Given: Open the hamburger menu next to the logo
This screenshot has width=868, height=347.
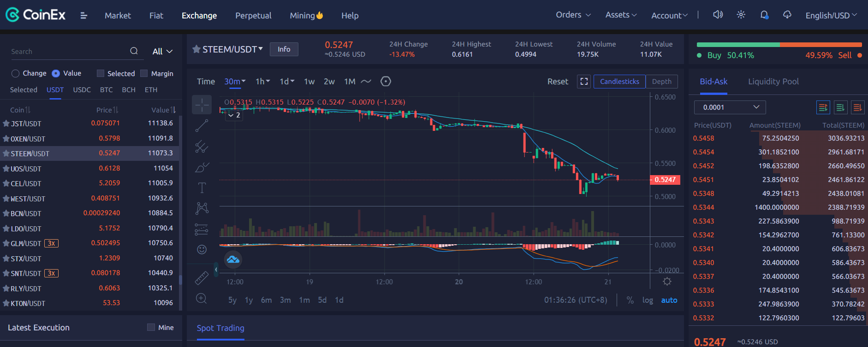Looking at the screenshot, I should click(x=83, y=16).
